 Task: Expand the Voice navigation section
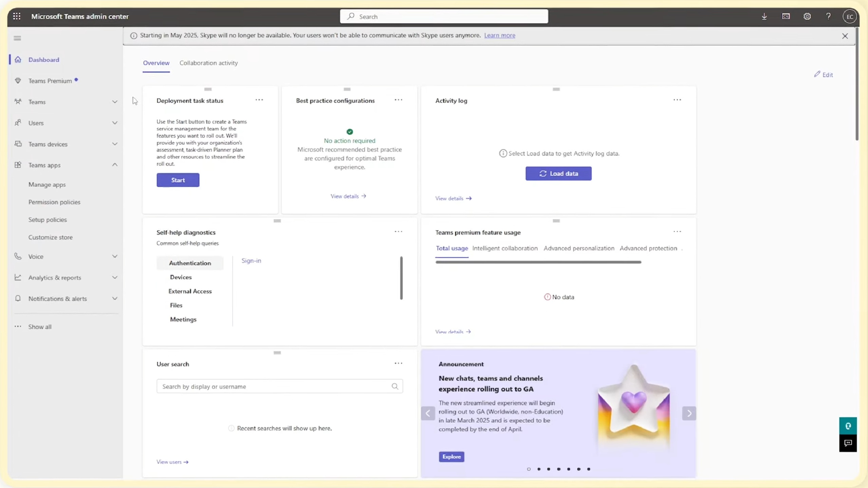coord(115,256)
